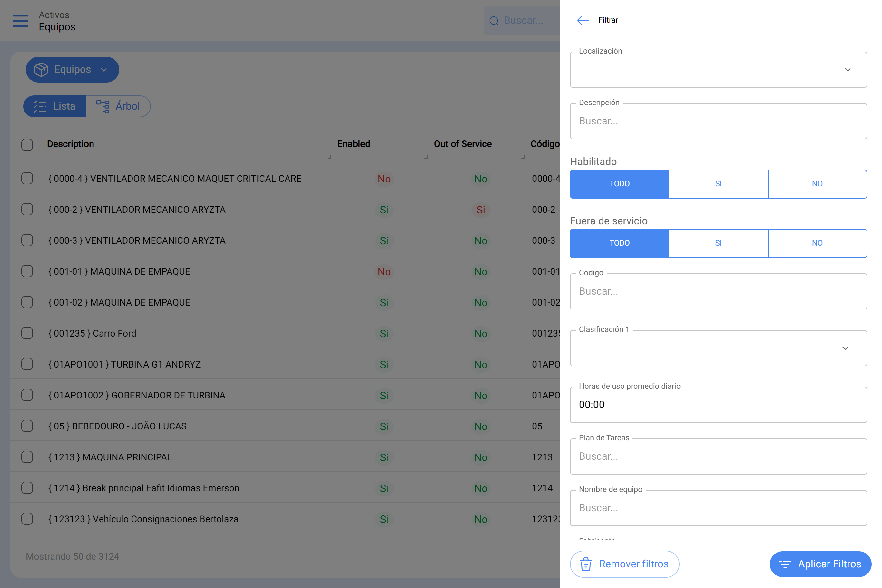Click the Código column header
Image resolution: width=882 pixels, height=588 pixels.
pos(545,144)
